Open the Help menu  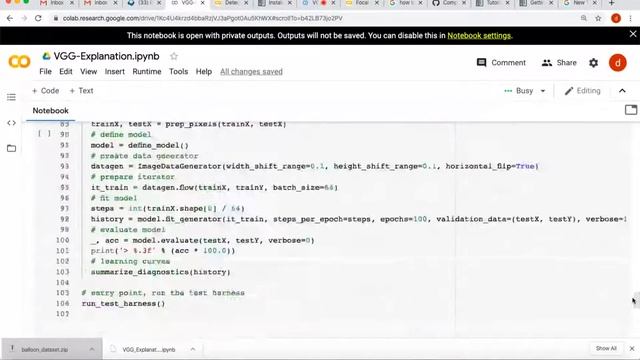(x=204, y=71)
